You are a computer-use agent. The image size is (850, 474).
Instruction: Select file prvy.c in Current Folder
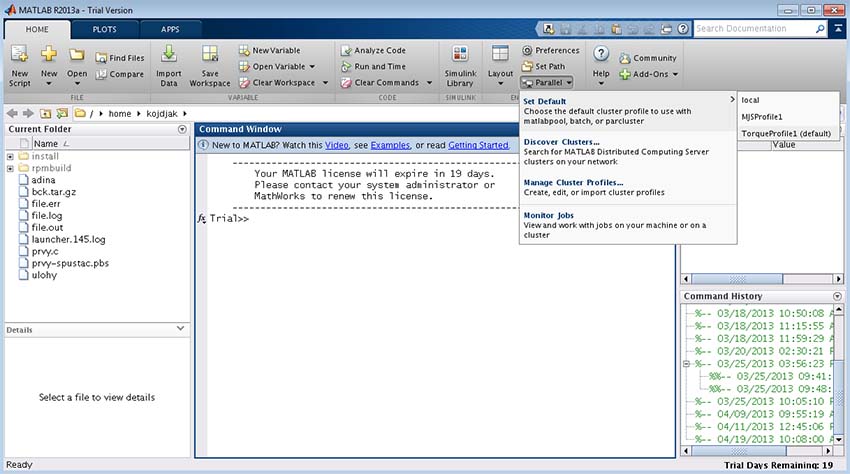[x=45, y=251]
